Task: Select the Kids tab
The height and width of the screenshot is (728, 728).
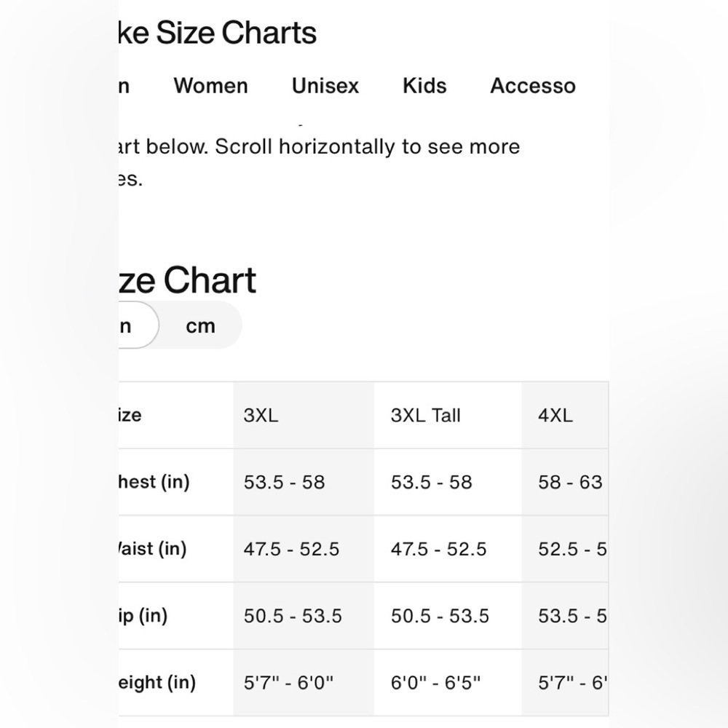Action: coord(424,86)
